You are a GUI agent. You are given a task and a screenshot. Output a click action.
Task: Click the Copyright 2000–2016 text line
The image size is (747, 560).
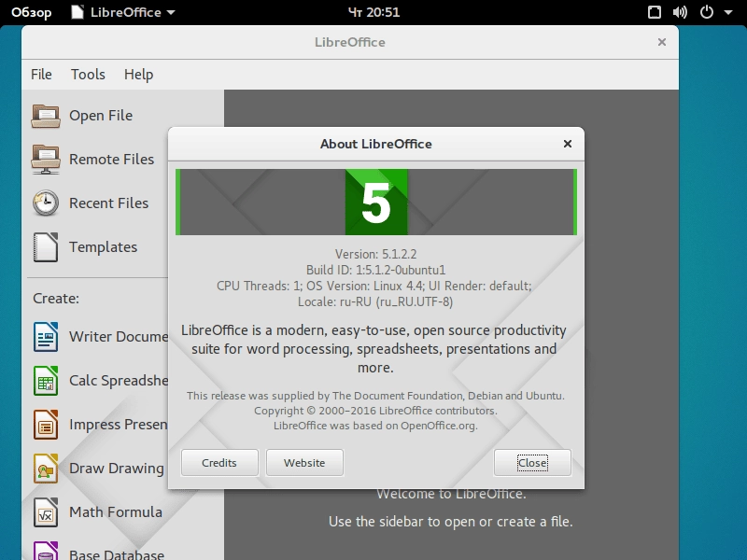point(375,411)
